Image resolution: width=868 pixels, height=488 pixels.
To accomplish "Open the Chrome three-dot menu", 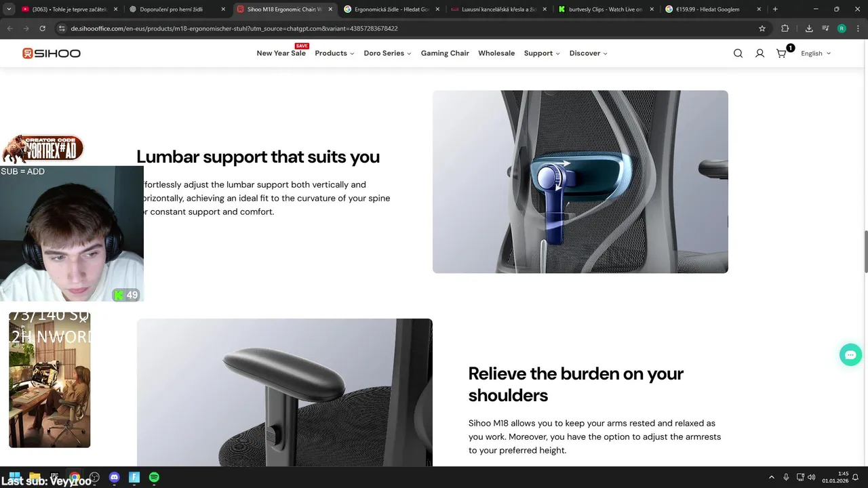I will [x=857, y=28].
